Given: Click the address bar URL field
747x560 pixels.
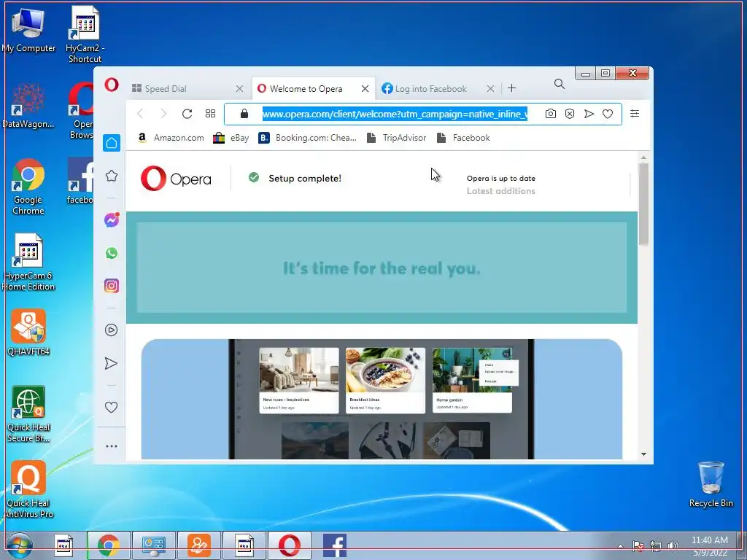Looking at the screenshot, I should (395, 114).
